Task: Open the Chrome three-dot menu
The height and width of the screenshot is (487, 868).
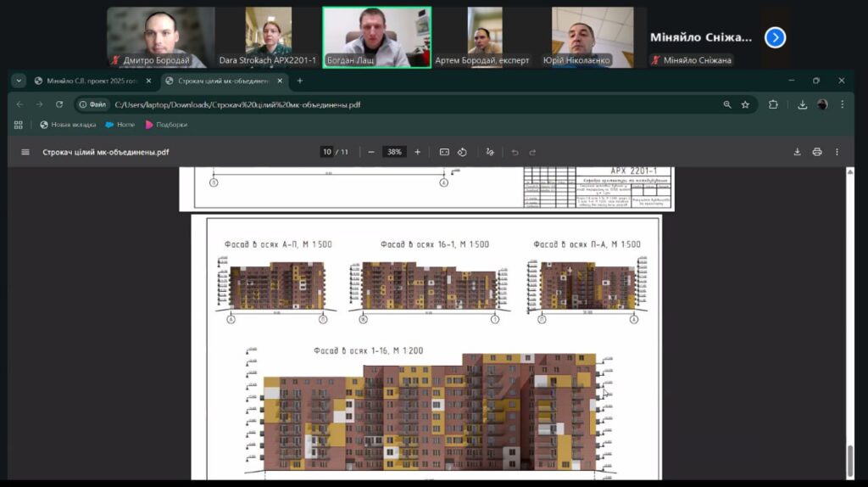Action: 842,104
